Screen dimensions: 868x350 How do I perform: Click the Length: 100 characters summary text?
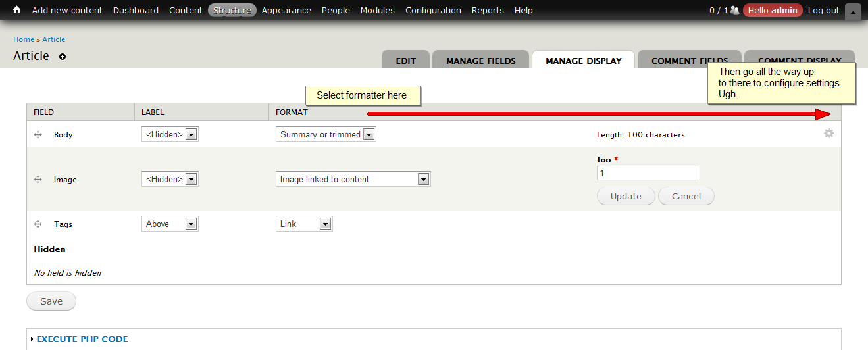pos(640,135)
